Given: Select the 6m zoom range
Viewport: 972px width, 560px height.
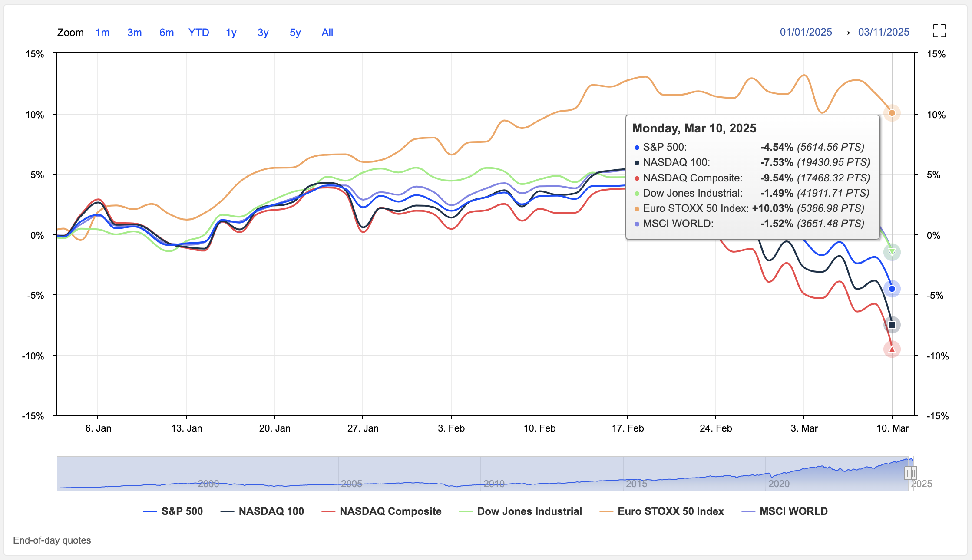Looking at the screenshot, I should [x=166, y=33].
